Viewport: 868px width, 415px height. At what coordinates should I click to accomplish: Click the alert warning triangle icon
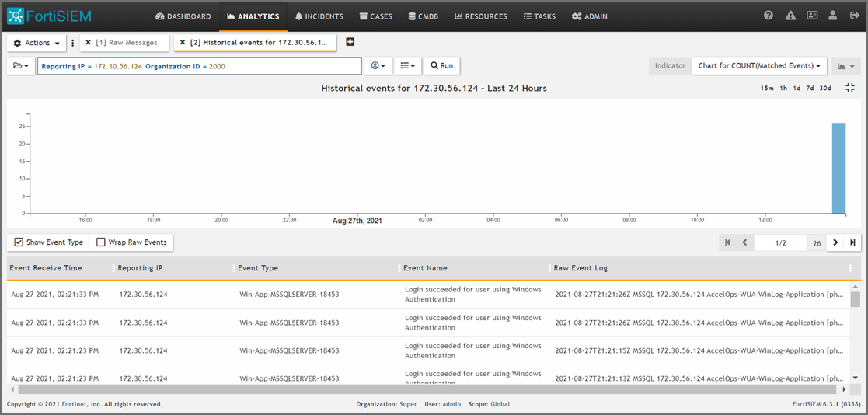click(790, 16)
